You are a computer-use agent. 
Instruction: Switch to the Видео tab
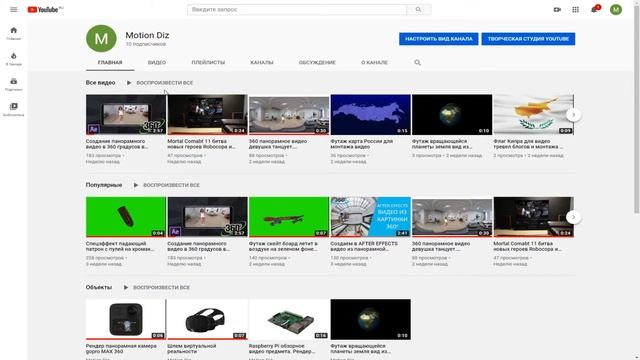157,62
